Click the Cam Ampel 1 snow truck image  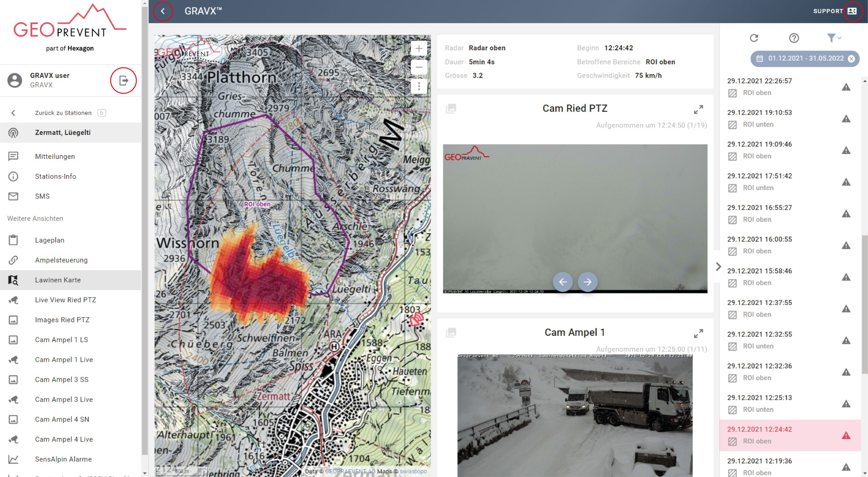coord(575,415)
